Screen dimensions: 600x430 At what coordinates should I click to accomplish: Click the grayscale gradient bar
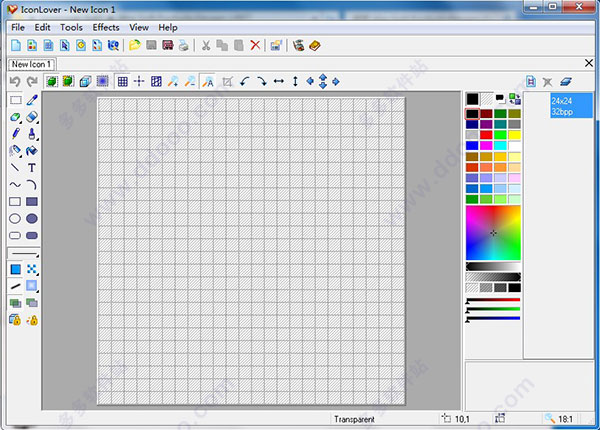click(493, 266)
